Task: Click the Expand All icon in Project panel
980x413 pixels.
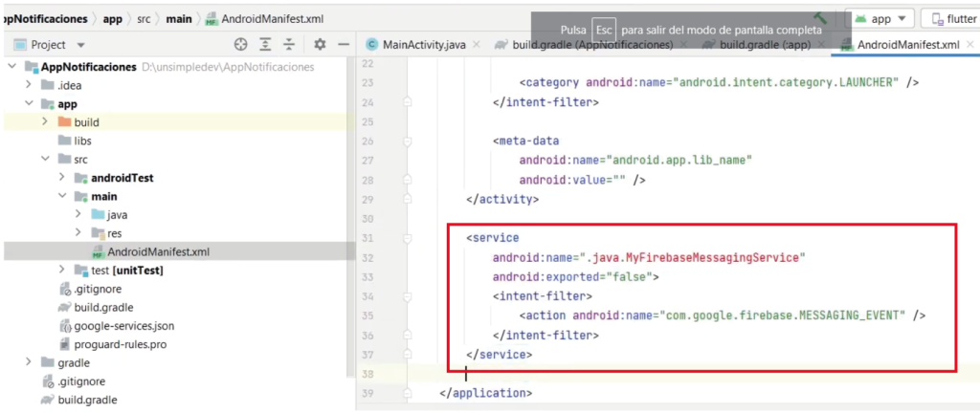Action: (267, 45)
